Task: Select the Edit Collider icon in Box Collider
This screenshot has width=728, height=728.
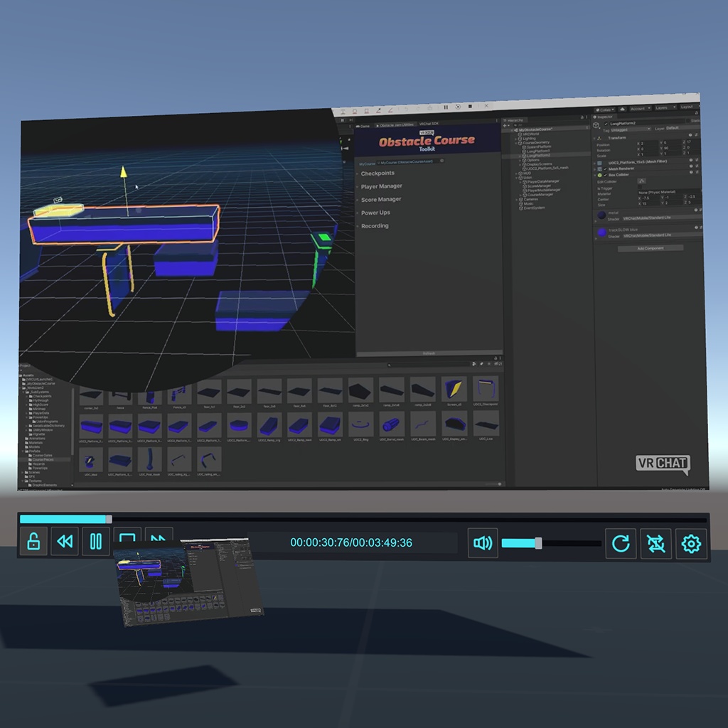Action: click(x=641, y=181)
